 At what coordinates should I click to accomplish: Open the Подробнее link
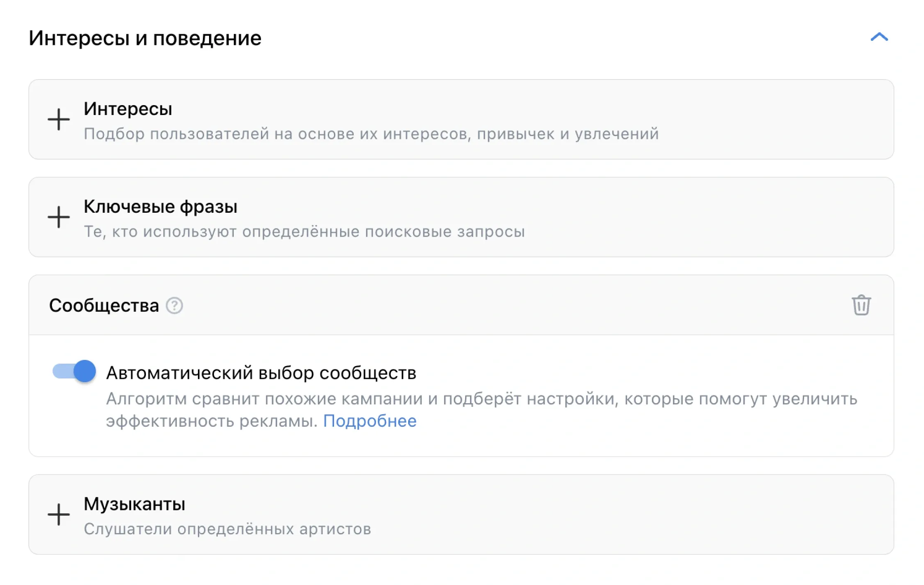click(x=369, y=421)
